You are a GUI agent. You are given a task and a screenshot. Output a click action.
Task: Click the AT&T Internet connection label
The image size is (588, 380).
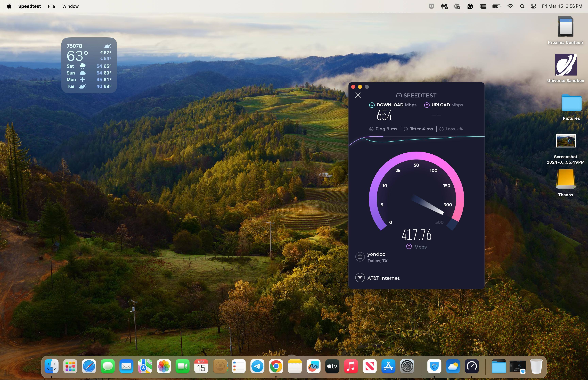383,278
